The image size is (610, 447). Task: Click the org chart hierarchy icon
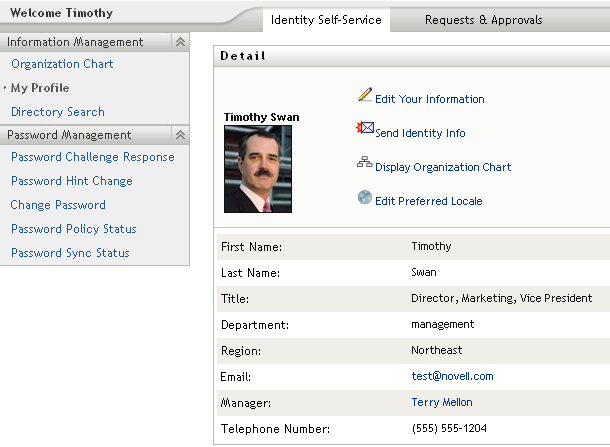coord(365,163)
